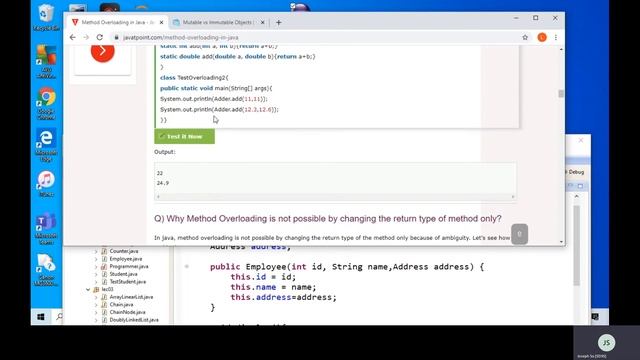Viewport: 640px width, 360px height.
Task: Select Student.java in Eclipse package explorer
Action: 123,274
